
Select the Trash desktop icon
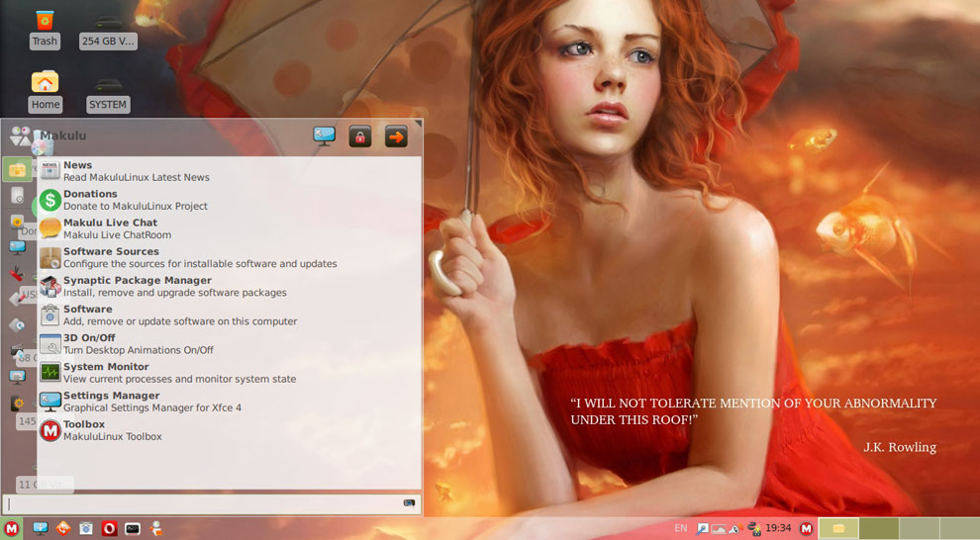point(45,30)
